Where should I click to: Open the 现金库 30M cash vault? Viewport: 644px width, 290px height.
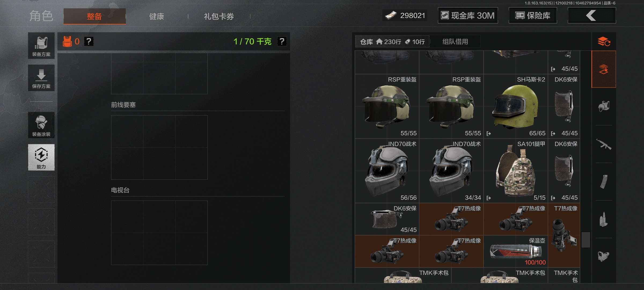pyautogui.click(x=468, y=16)
